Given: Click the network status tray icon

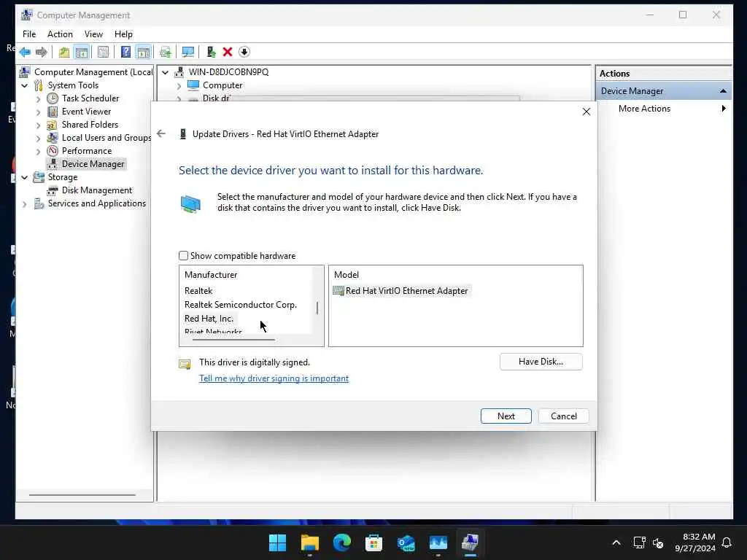Looking at the screenshot, I should click(x=639, y=542).
